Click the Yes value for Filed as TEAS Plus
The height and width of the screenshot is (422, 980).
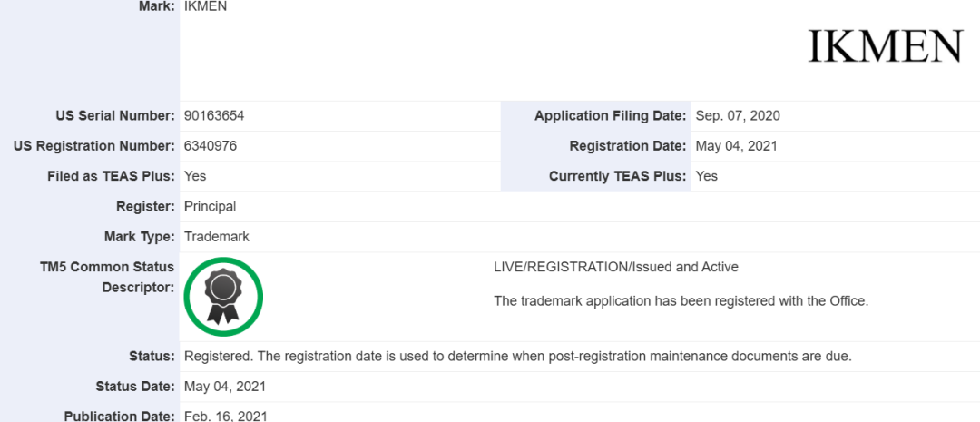(195, 176)
